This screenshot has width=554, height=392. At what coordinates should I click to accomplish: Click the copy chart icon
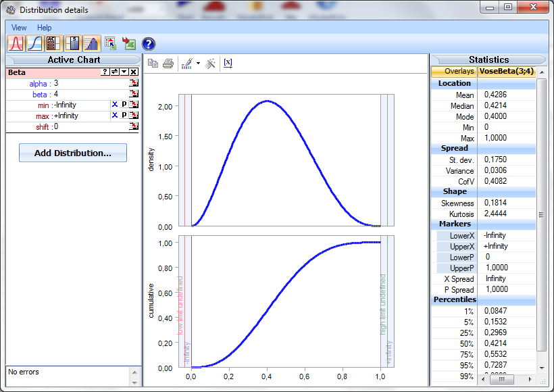(x=153, y=63)
